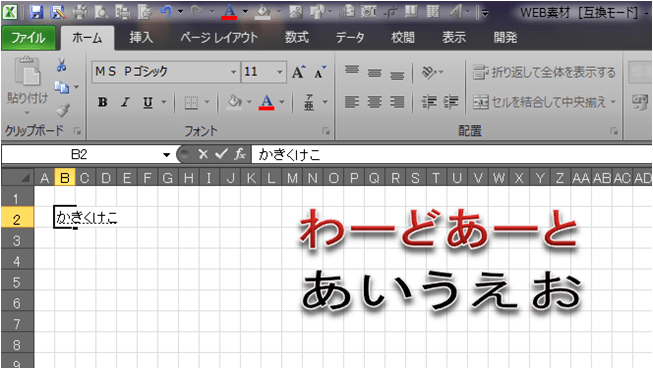653x369 pixels.
Task: Click the Select All corner button
Action: pyautogui.click(x=17, y=178)
